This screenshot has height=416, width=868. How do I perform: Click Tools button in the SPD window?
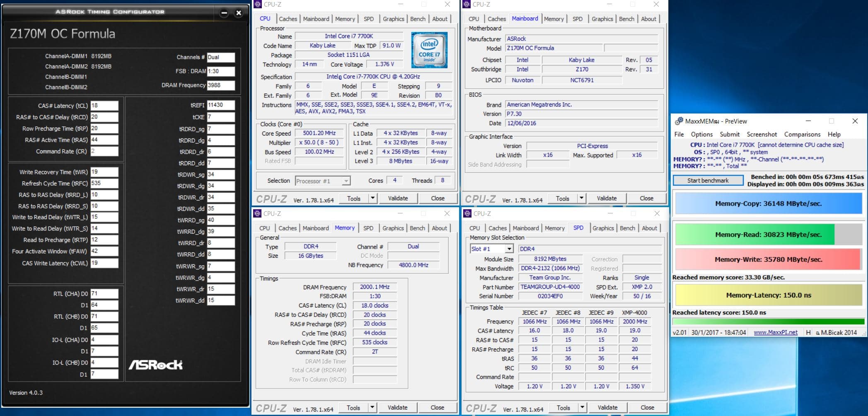tap(563, 408)
